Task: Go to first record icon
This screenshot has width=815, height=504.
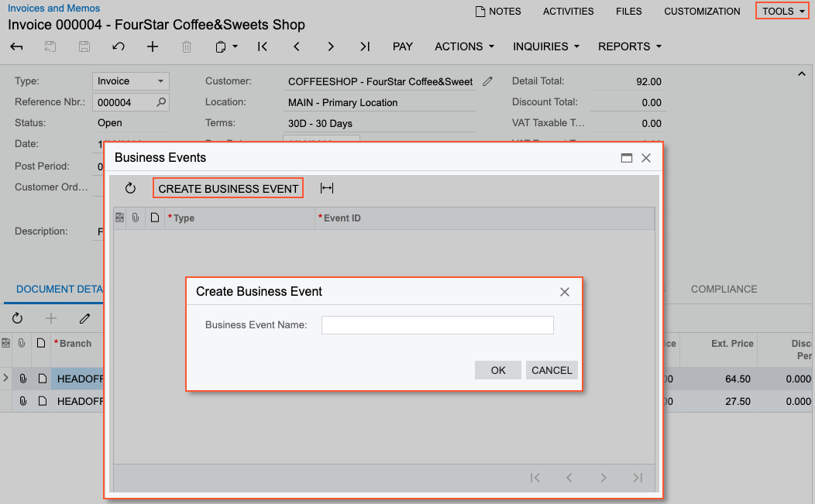Action: click(x=263, y=46)
